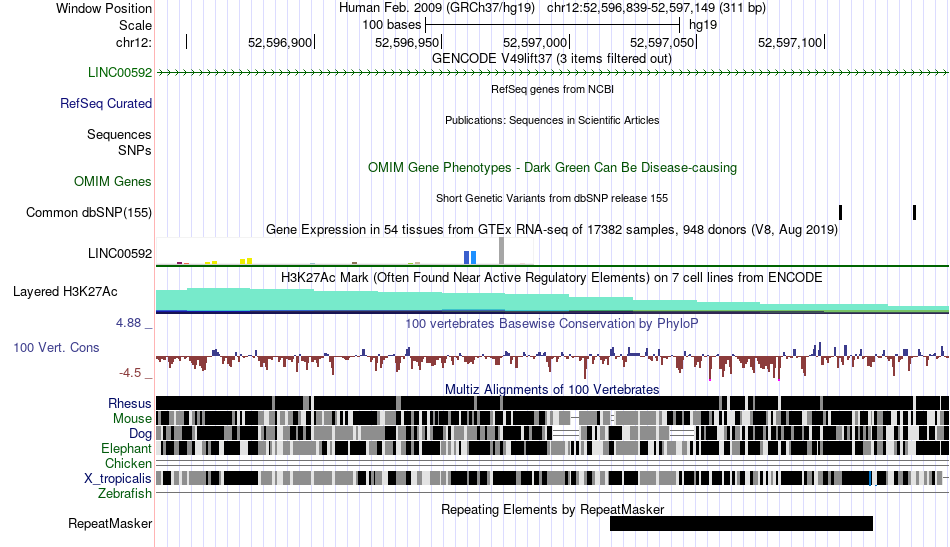Click the Gene Expression in 54 tissues title
The height and width of the screenshot is (547, 950).
(552, 230)
